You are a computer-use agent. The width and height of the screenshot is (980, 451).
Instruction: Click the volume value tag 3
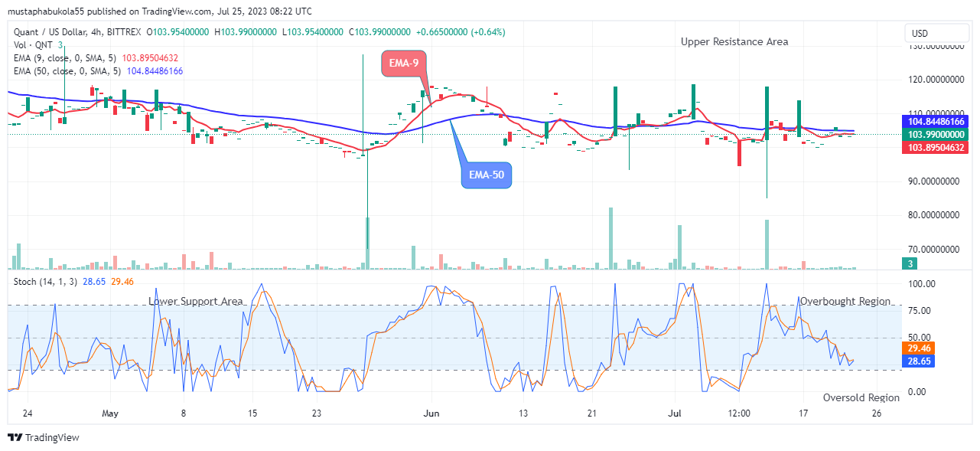point(910,264)
